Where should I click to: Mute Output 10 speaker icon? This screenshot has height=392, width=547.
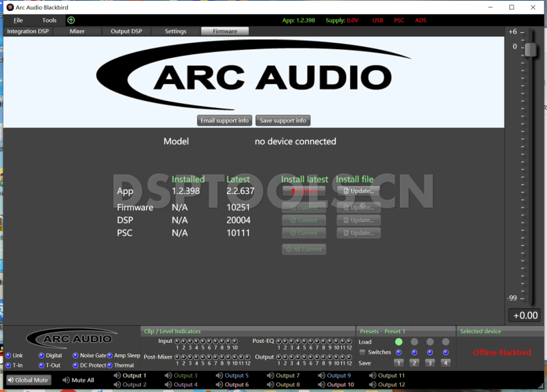pos(321,384)
